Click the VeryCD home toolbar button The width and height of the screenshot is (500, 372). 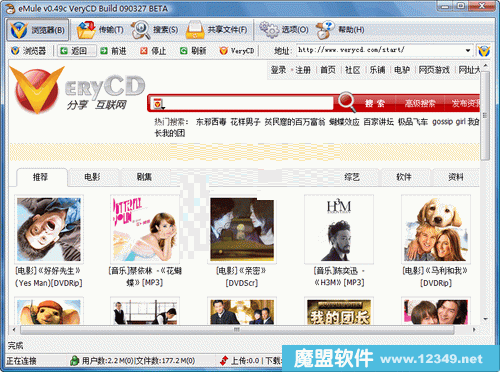pos(237,51)
